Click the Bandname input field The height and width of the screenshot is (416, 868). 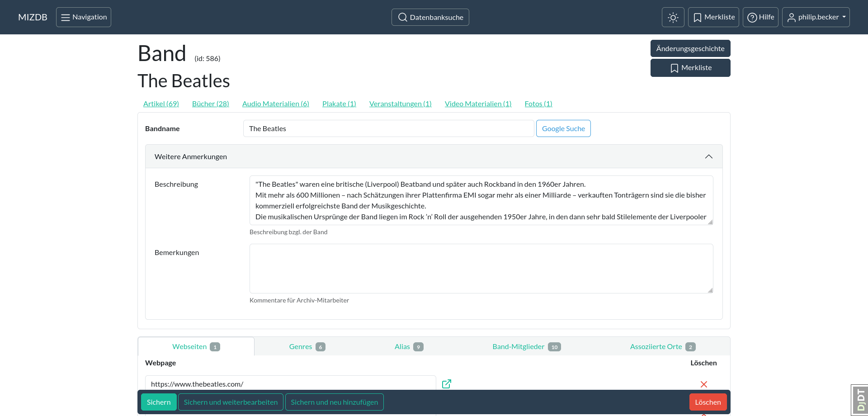(389, 128)
